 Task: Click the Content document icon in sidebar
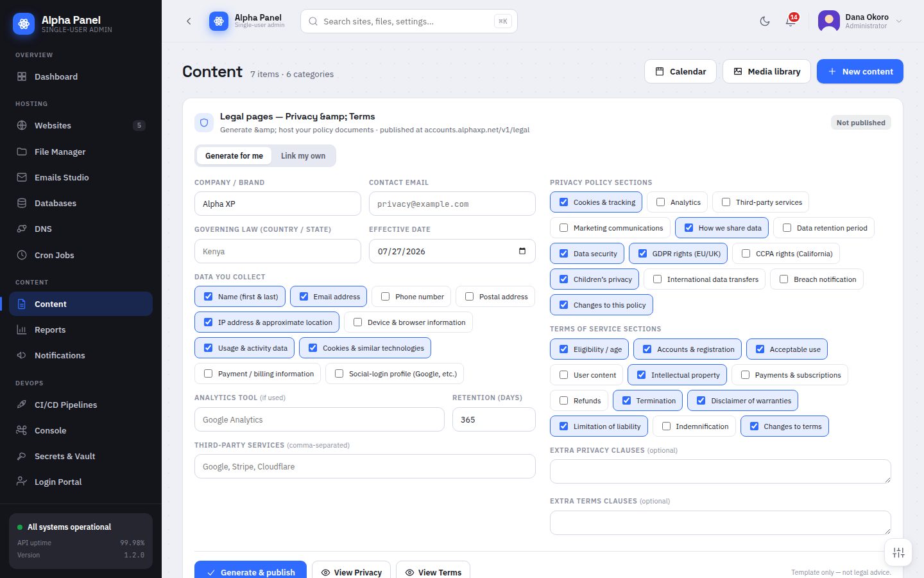(x=22, y=304)
